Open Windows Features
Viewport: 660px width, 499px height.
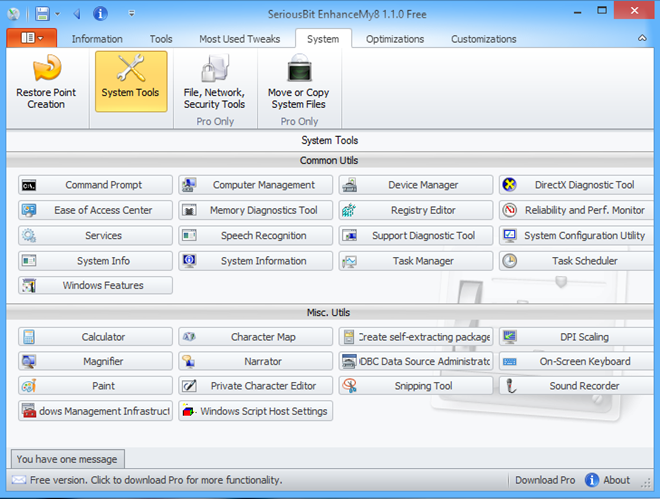tap(95, 285)
